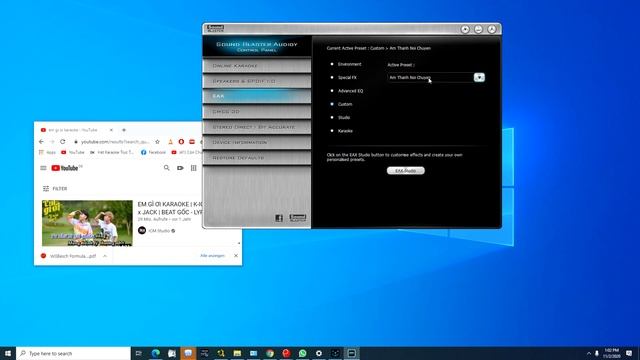Click the 'EM GÌ ƠI KARAOKE' video title
Image resolution: width=640 pixels, height=360 pixels.
click(x=170, y=208)
